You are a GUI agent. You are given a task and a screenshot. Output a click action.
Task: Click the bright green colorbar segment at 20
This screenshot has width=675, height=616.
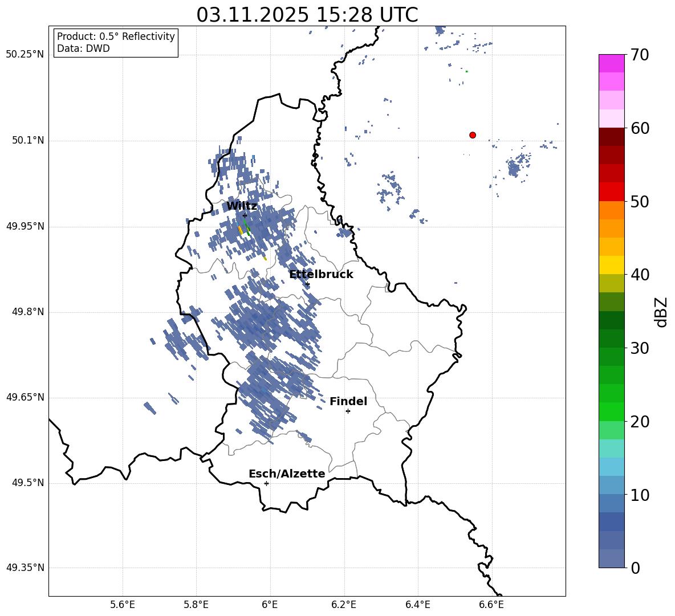pos(611,411)
